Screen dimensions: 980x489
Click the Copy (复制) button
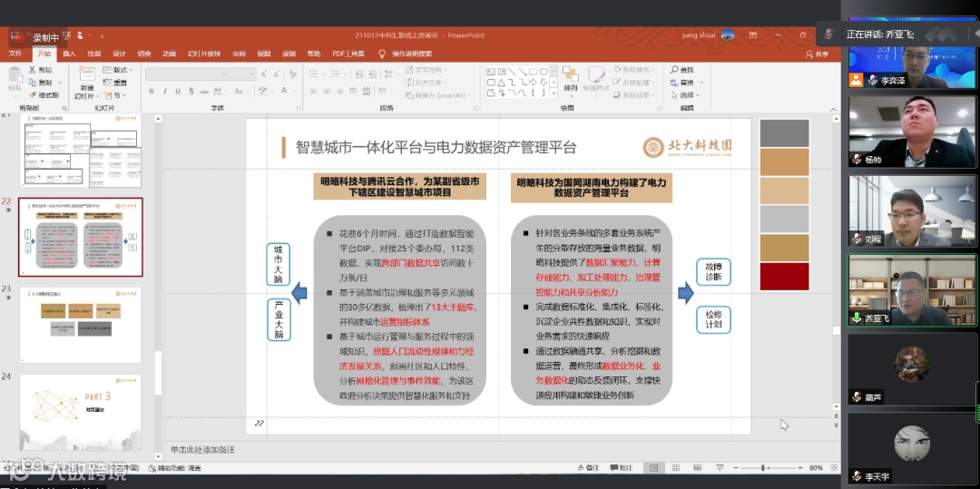(43, 83)
